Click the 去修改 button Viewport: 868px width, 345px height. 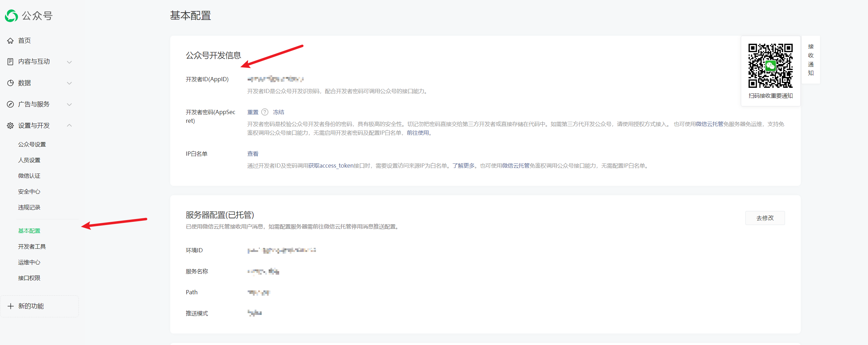(x=765, y=218)
